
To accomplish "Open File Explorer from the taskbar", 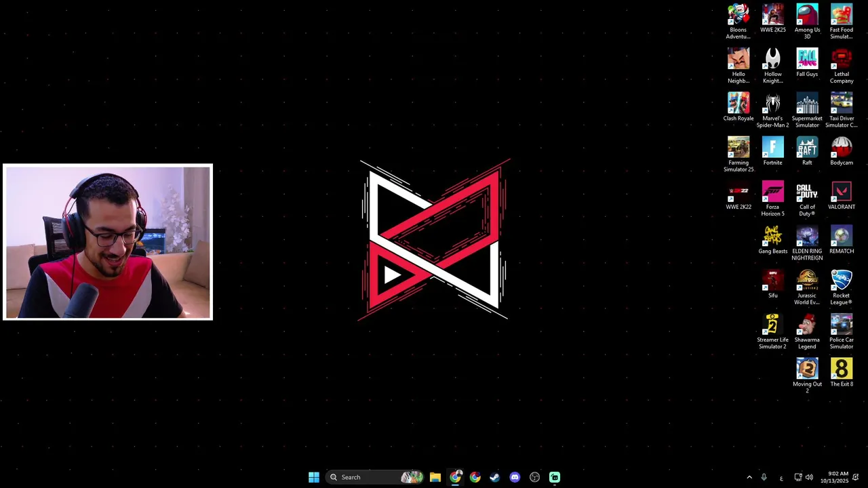I will [435, 477].
